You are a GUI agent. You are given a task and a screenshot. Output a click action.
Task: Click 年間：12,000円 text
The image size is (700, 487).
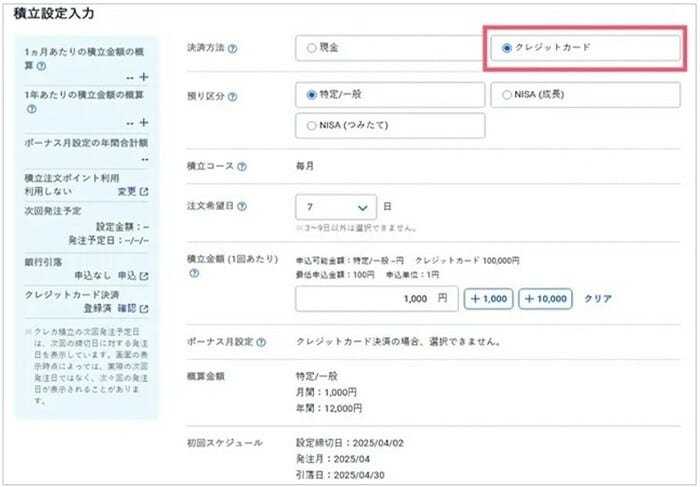point(329,408)
